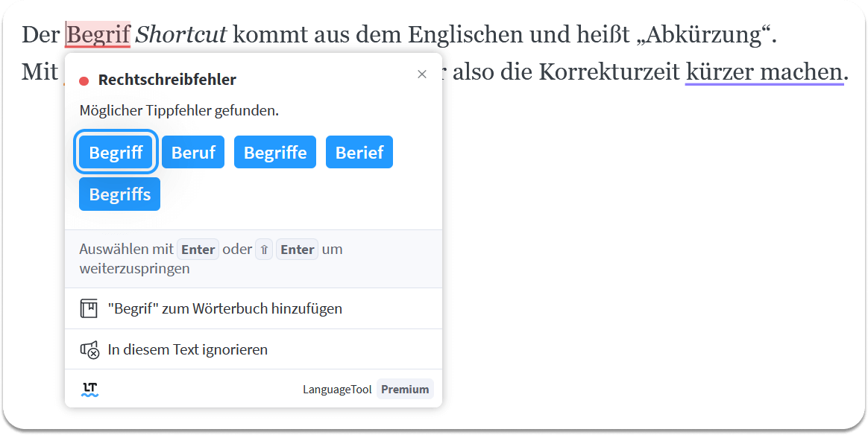Select the "Begriffe" correction
The height and width of the screenshot is (435, 868).
275,152
